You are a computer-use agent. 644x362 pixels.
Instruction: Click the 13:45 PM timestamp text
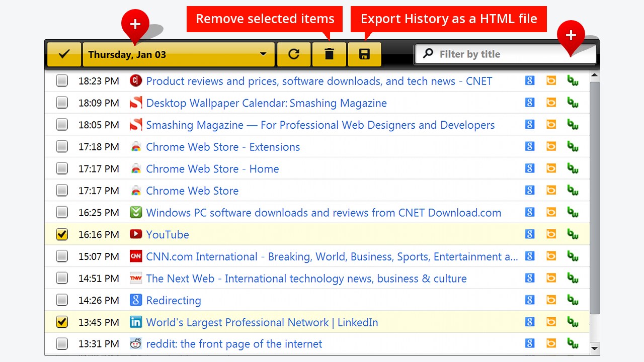pos(99,322)
